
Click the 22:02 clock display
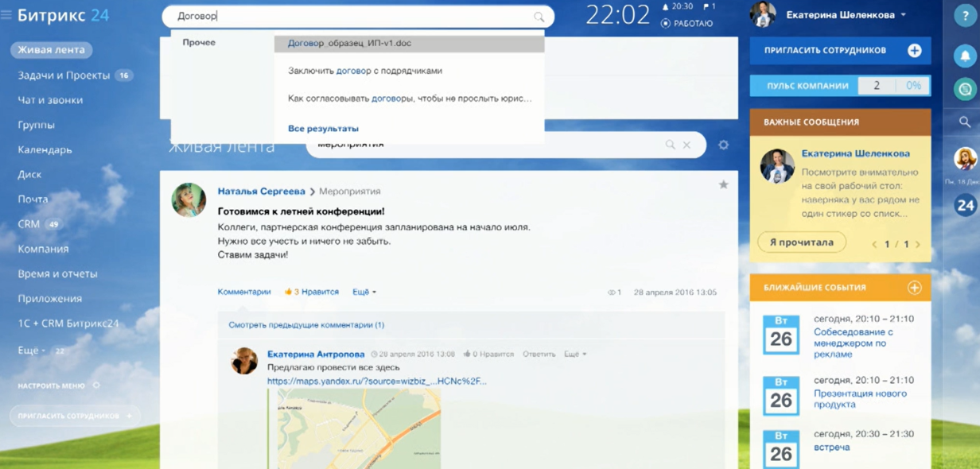click(617, 14)
